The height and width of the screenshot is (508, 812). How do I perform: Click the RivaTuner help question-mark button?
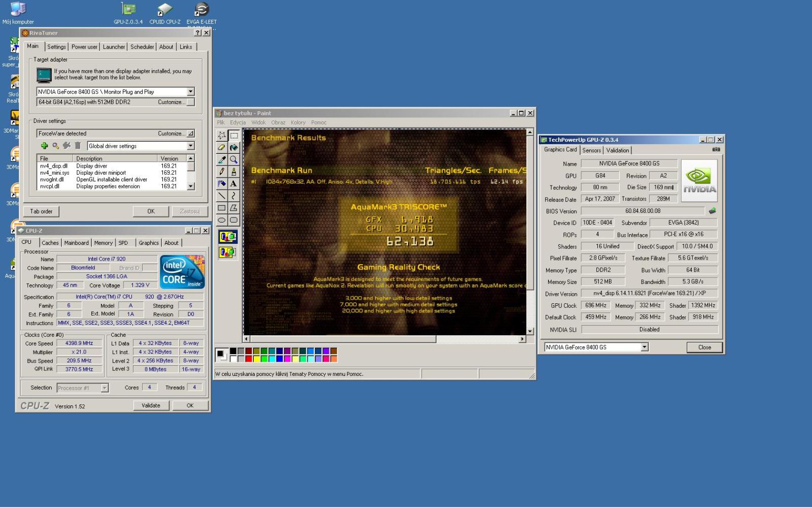click(x=197, y=33)
